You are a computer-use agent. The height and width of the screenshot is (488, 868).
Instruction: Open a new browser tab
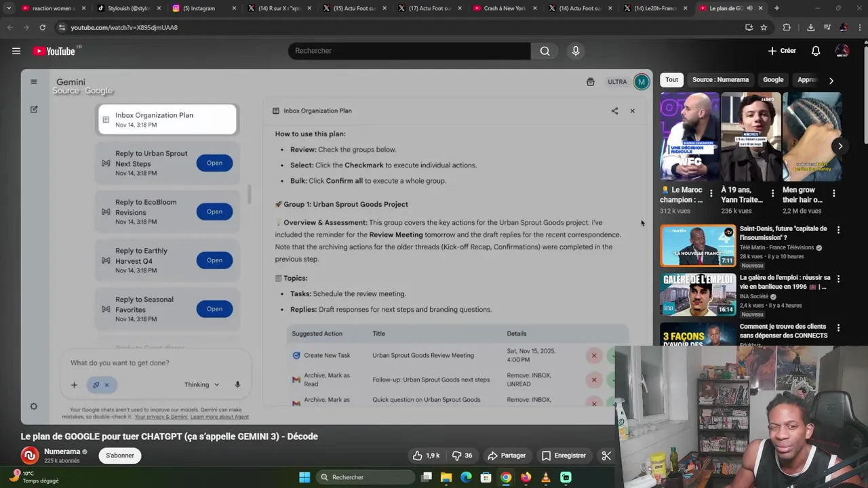(x=776, y=8)
